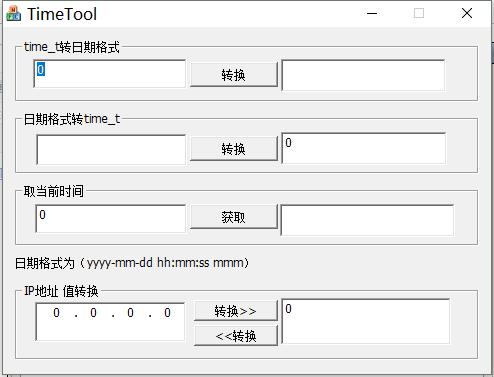Click the <<转换 button

click(x=236, y=335)
